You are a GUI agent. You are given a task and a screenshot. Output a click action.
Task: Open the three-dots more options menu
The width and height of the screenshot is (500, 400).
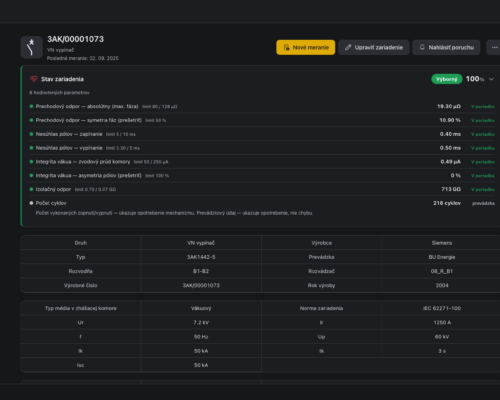pos(495,47)
